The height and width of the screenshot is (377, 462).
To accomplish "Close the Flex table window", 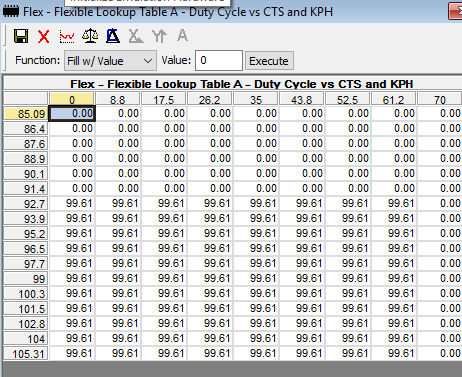I will [455, 12].
